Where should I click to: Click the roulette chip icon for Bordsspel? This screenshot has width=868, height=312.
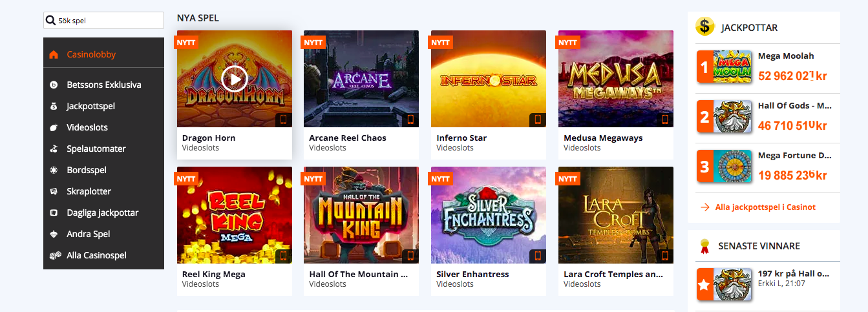point(54,170)
